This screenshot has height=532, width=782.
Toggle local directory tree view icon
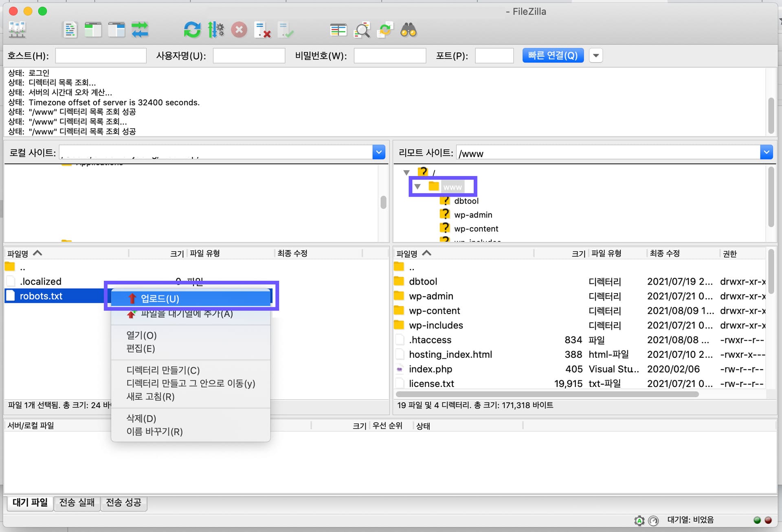[93, 30]
